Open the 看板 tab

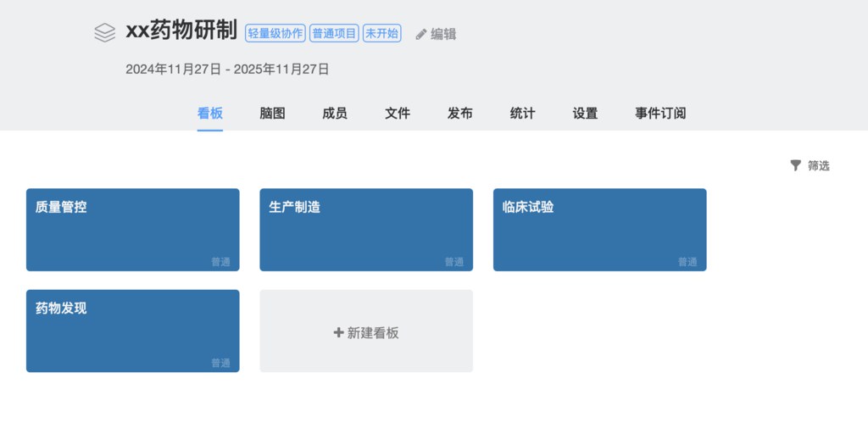point(210,114)
